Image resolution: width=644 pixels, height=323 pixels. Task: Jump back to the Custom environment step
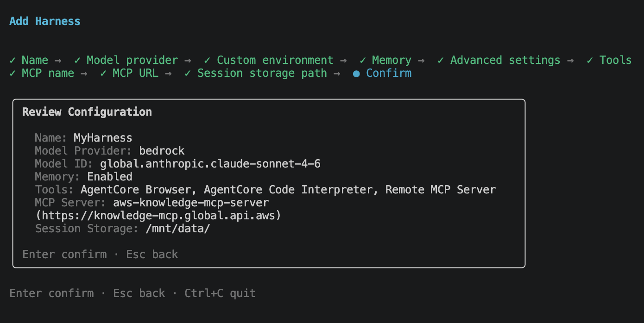click(275, 60)
